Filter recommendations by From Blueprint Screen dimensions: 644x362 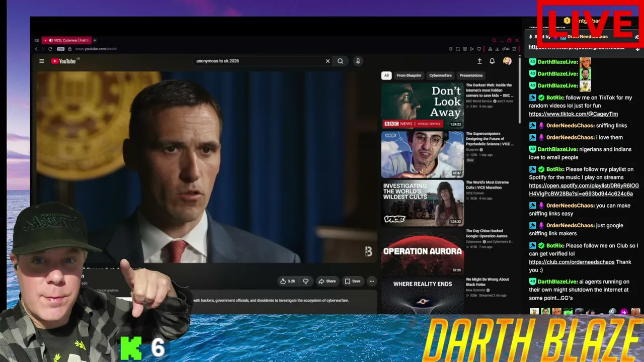(x=409, y=75)
